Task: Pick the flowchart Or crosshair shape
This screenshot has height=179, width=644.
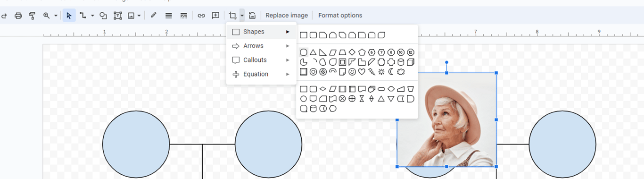Action: coord(352,99)
